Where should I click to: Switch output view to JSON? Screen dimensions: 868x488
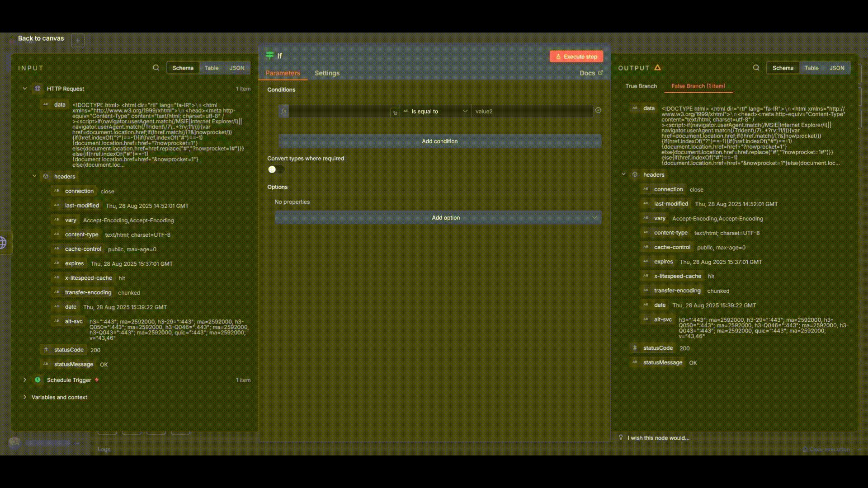(x=836, y=68)
